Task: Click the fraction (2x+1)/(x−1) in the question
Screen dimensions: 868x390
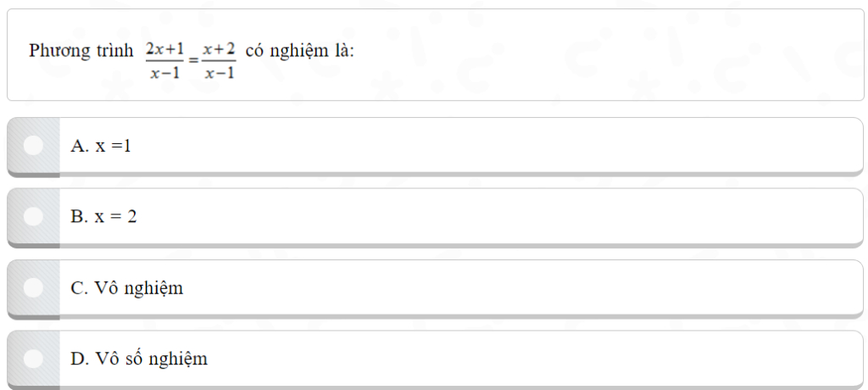Action: coord(164,60)
